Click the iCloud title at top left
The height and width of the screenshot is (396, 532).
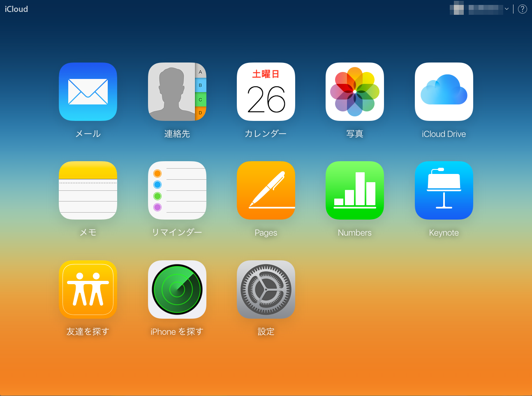(x=16, y=9)
